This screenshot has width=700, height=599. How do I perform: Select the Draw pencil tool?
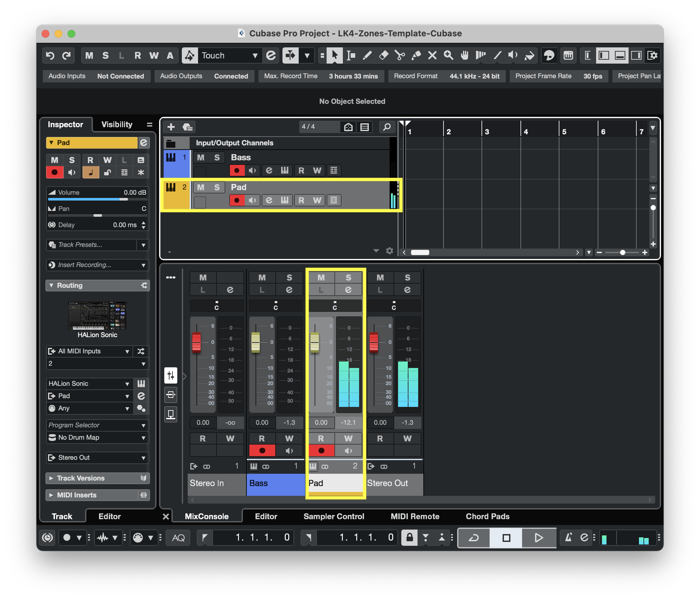367,55
